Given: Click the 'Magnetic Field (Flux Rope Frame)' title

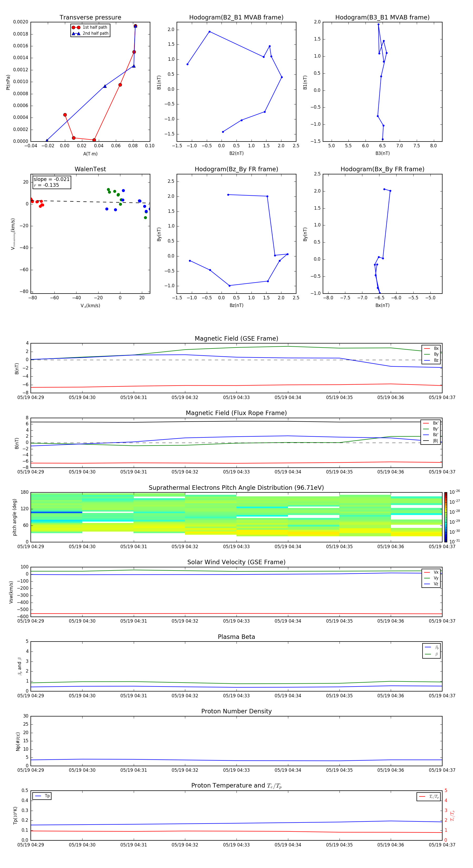Looking at the screenshot, I should coord(236,413).
